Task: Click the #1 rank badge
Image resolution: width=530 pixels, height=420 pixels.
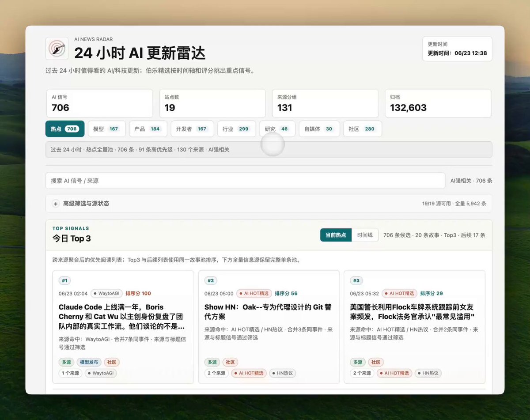Action: pos(64,280)
